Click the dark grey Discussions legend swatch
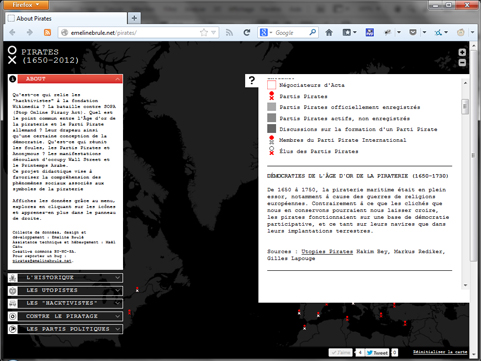Screen dimensions: 481x361 [271, 129]
